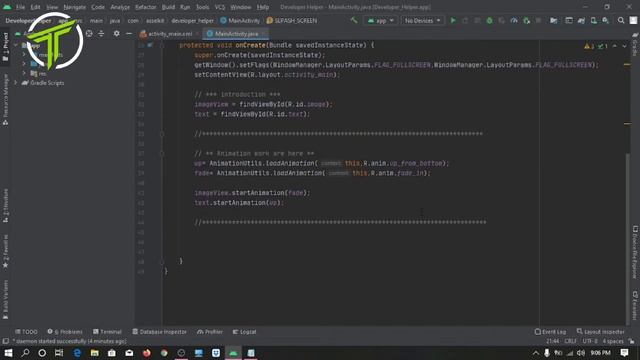
Task: Open the Database Inspector tool window
Action: click(x=159, y=332)
